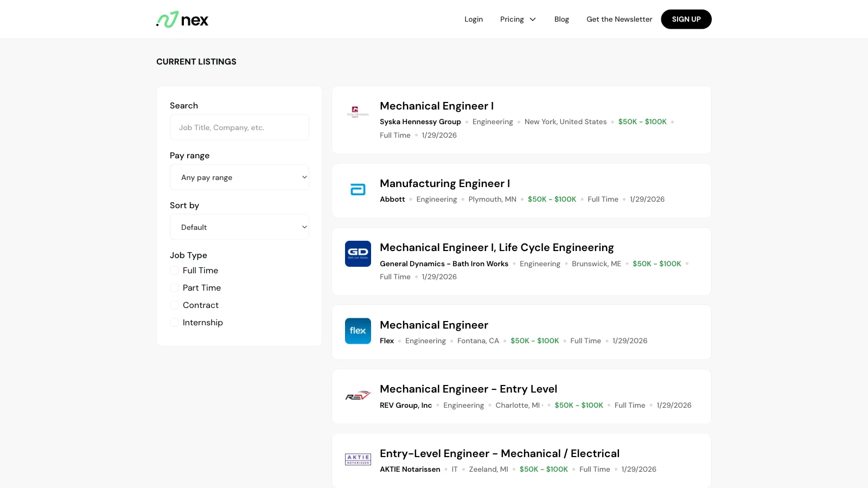
Task: Click the Flex company logo
Action: 358,331
